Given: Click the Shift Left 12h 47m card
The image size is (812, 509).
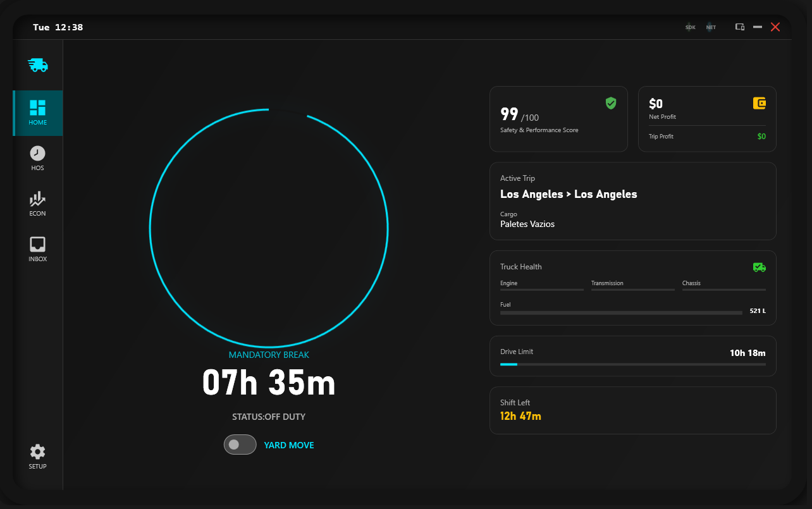Looking at the screenshot, I should 632,410.
